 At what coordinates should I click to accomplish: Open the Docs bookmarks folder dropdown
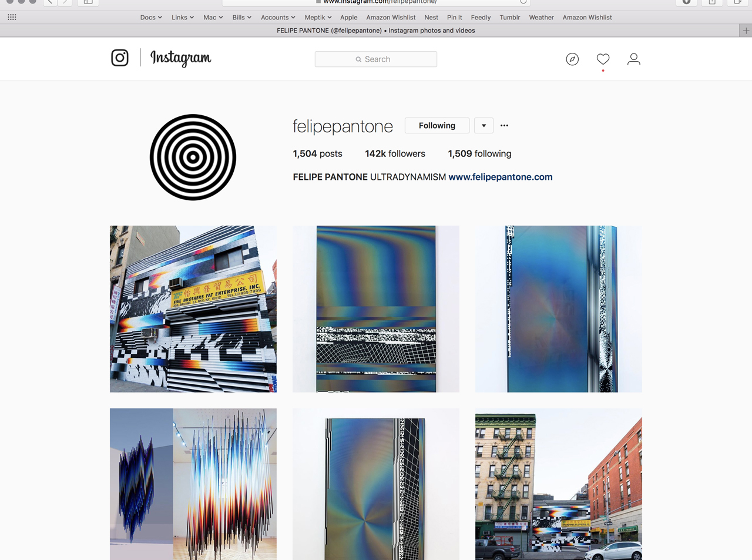tap(150, 18)
